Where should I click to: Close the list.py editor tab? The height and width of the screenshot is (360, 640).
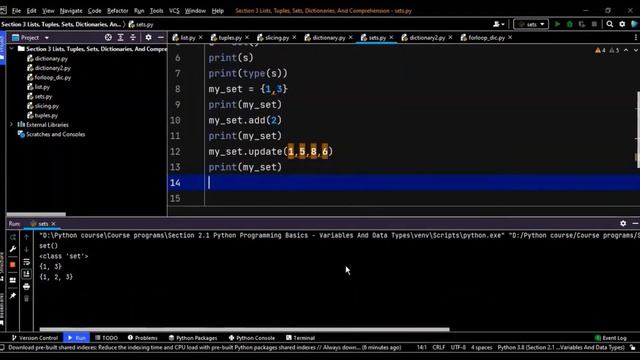pos(200,38)
